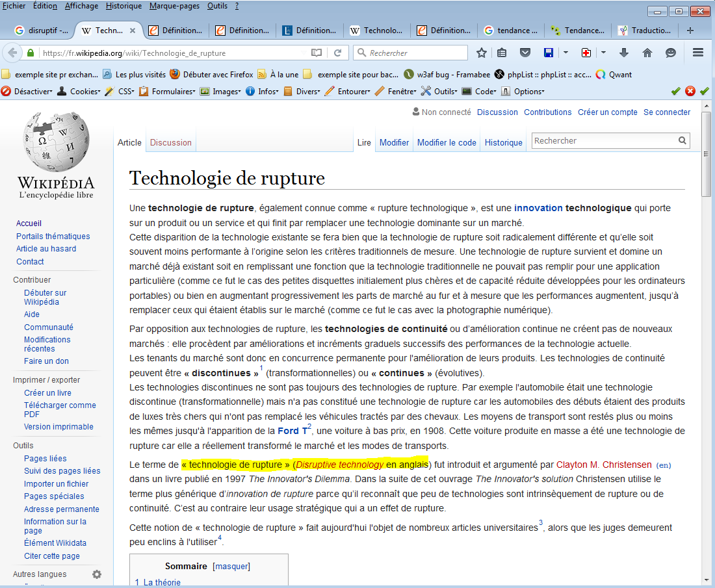Select the Historique page tab
The height and width of the screenshot is (588, 715).
point(503,142)
